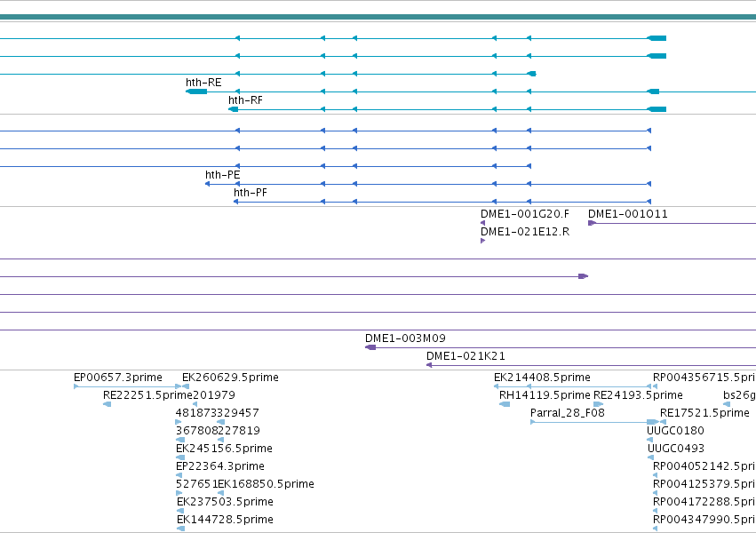Click the DME1-001O11 purple start arrow

[592, 223]
